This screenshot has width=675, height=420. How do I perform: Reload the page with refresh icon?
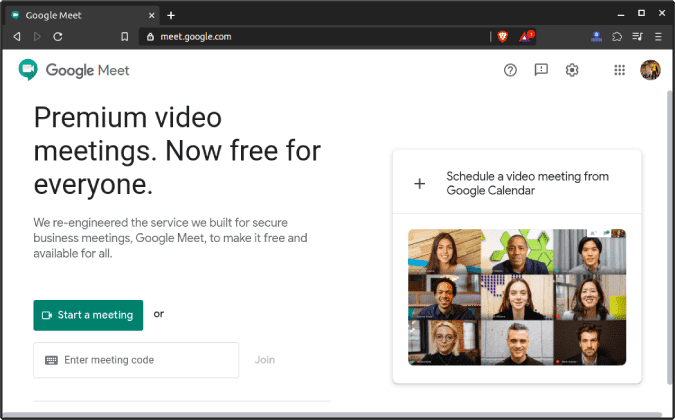tap(58, 37)
